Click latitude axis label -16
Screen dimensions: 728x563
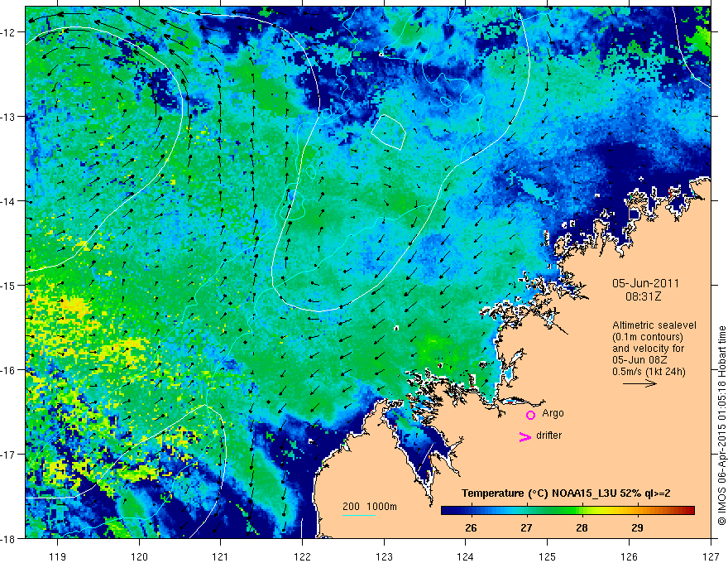click(8, 370)
